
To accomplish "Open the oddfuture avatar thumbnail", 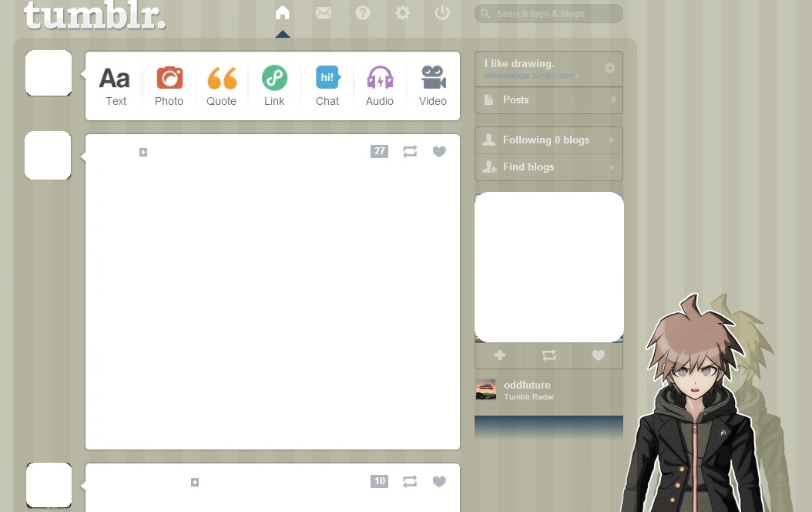I will 486,389.
